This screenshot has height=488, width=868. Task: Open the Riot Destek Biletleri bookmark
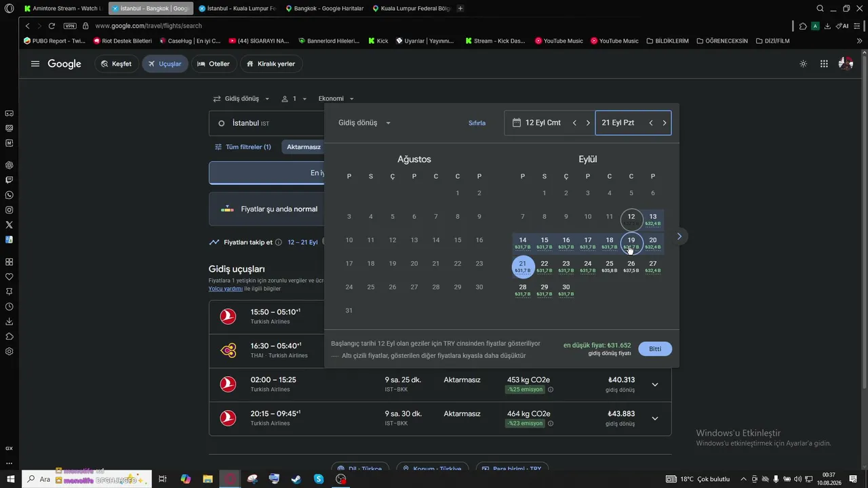click(x=122, y=41)
